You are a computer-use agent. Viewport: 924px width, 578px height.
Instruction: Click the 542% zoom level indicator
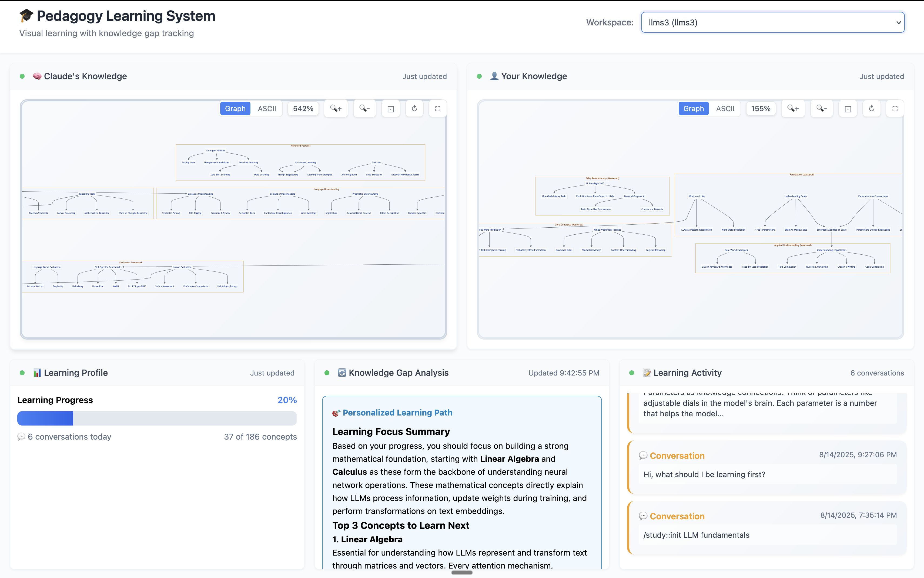(303, 109)
